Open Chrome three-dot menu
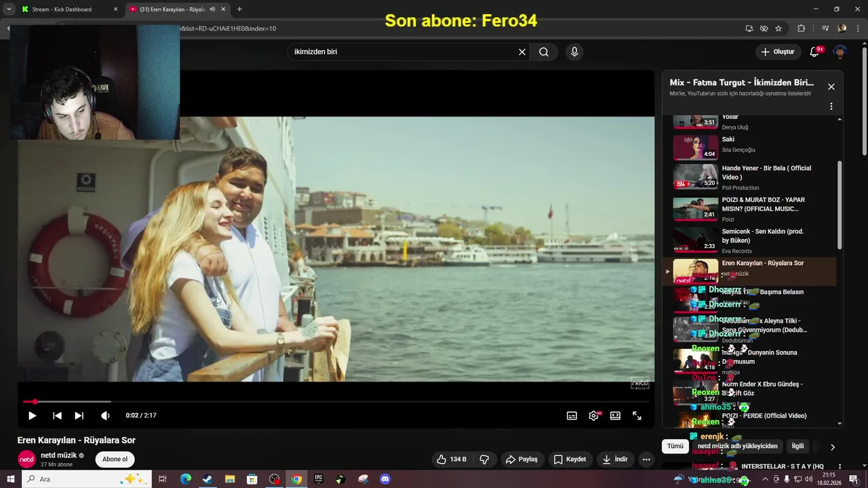The width and height of the screenshot is (868, 488). (x=857, y=28)
